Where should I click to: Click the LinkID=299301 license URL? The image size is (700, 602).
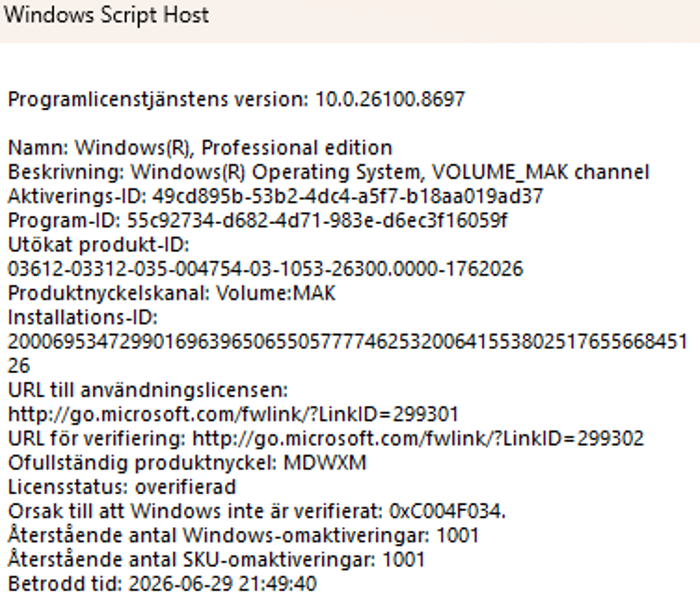click(234, 415)
